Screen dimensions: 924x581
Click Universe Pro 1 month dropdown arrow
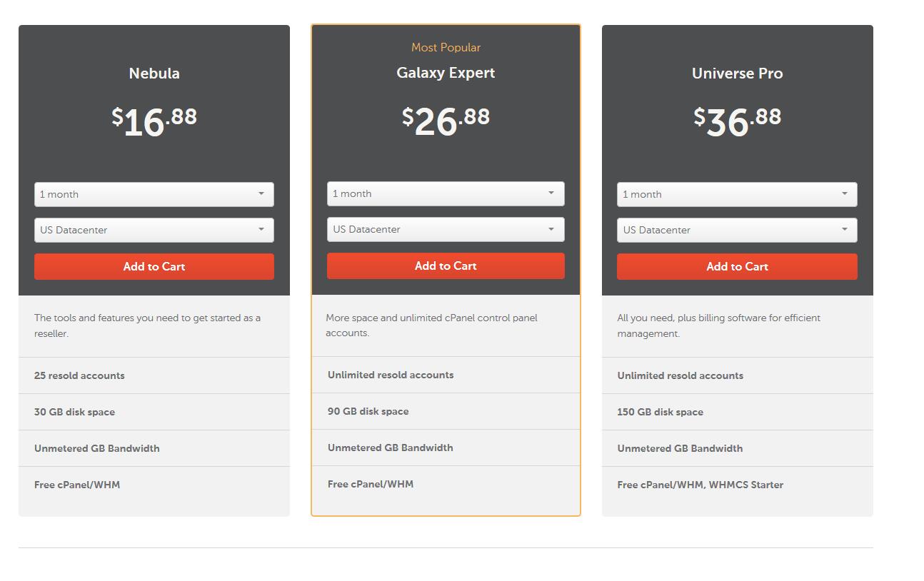coord(845,193)
